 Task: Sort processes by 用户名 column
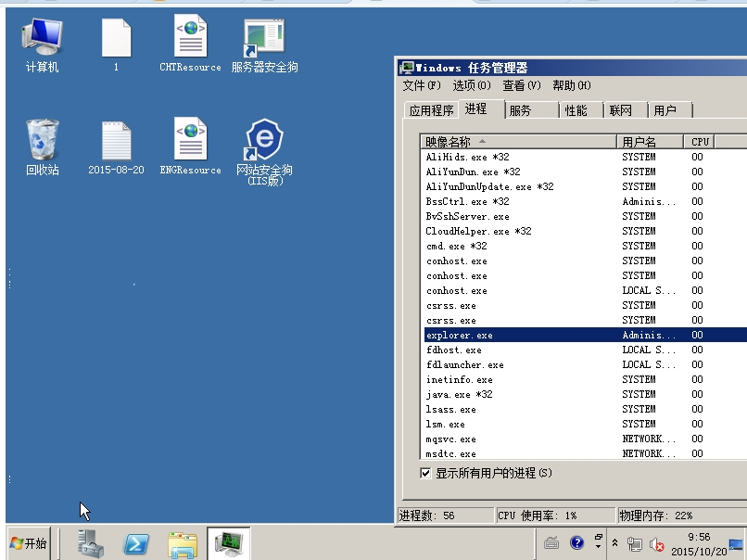(650, 142)
